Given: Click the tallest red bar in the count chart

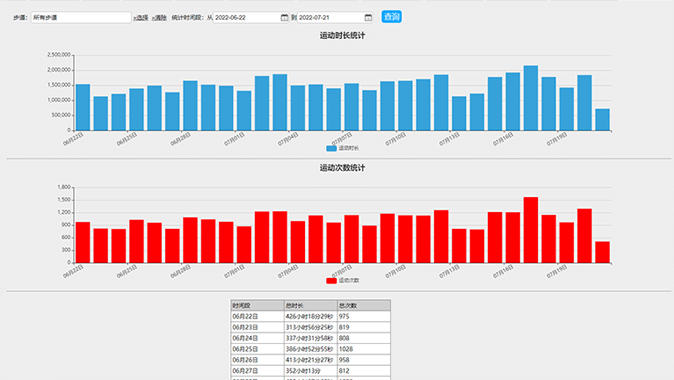Looking at the screenshot, I should [531, 230].
